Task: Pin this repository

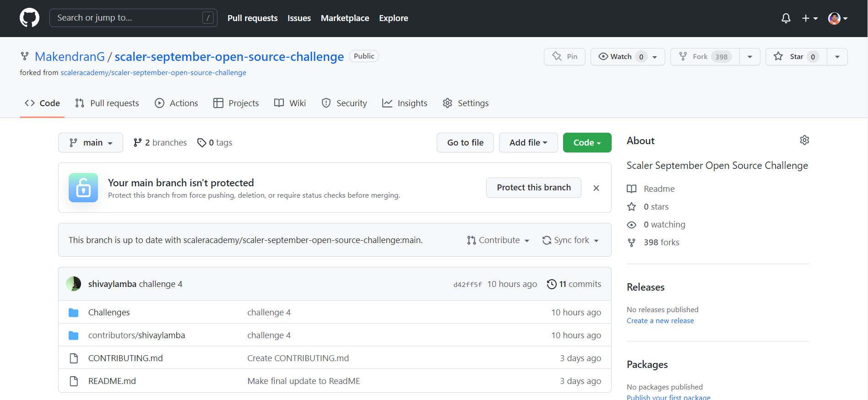Action: click(564, 57)
